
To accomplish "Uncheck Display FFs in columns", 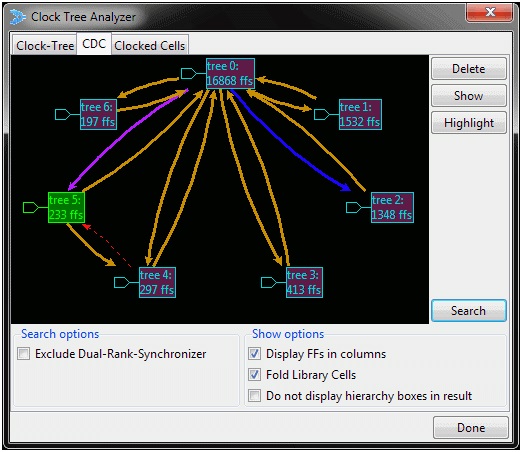I will [x=254, y=354].
